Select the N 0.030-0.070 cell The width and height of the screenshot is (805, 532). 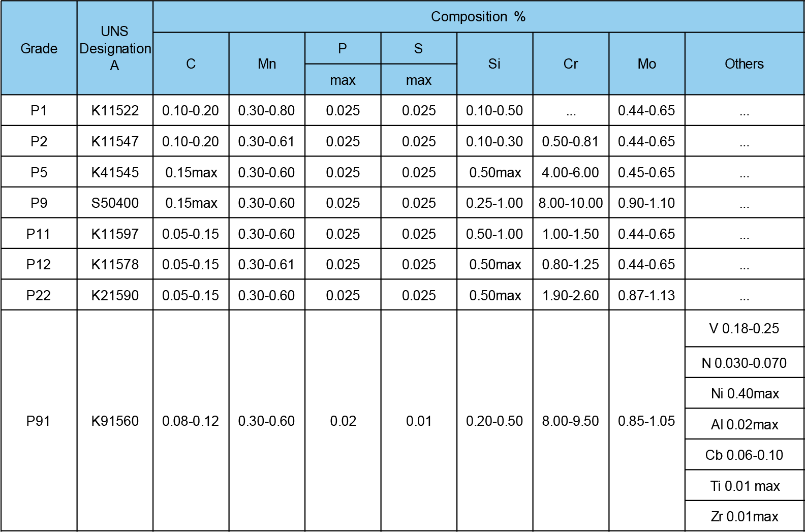coord(745,363)
